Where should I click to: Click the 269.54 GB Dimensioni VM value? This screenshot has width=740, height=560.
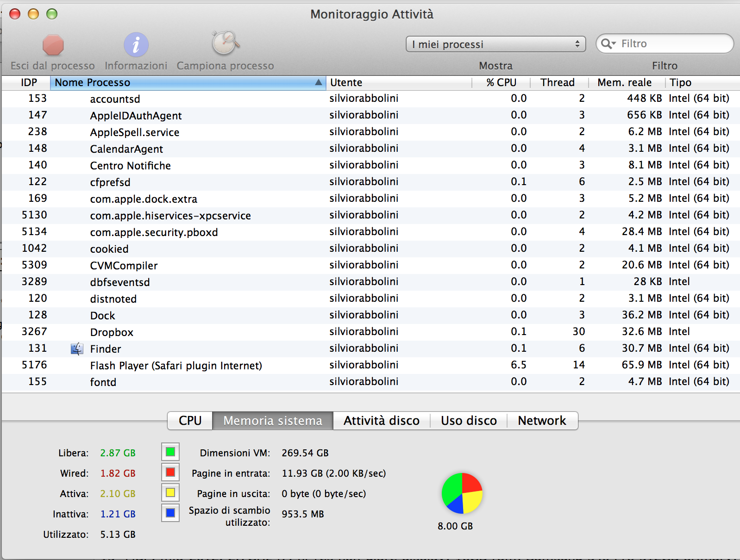pos(305,453)
